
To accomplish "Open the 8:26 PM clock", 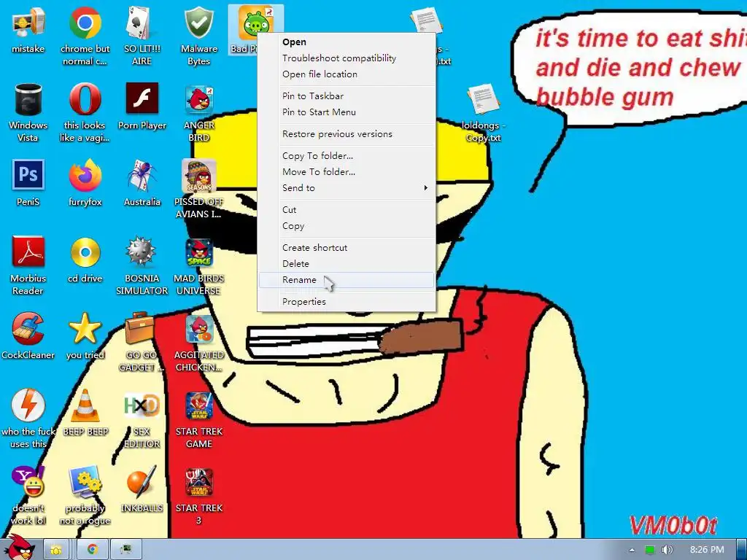I will pos(706,550).
